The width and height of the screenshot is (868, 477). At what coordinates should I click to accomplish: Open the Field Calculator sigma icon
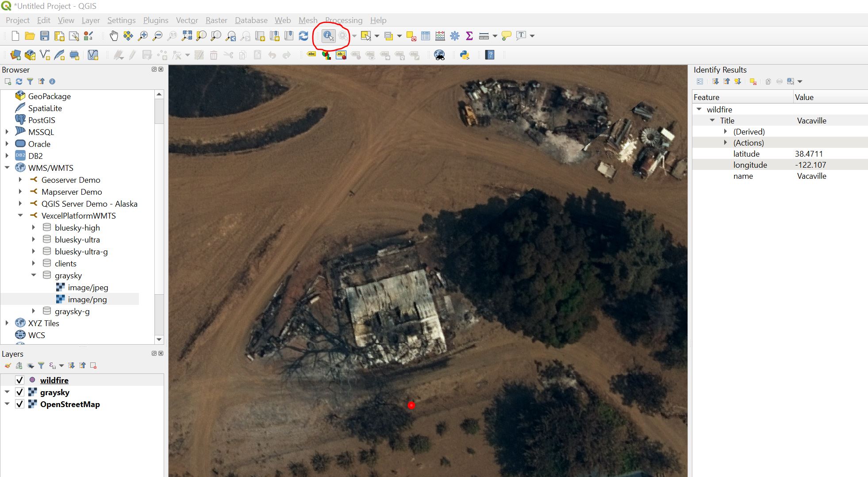point(469,36)
